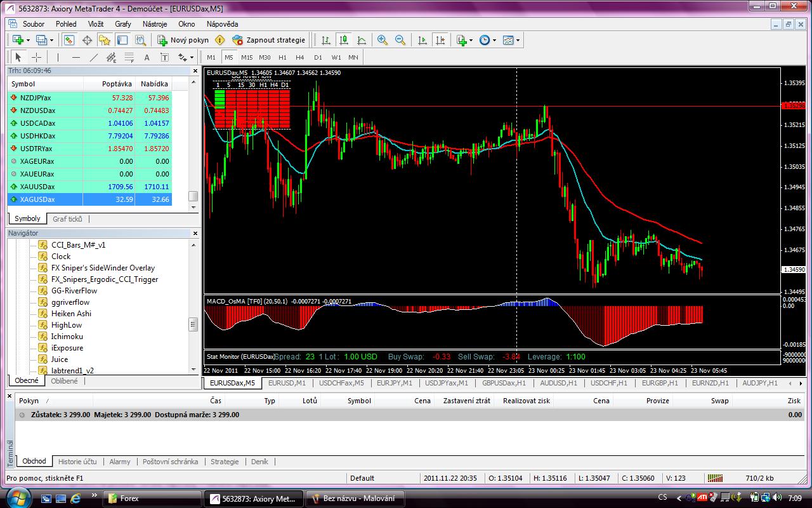Open the Vložit menu
The width and height of the screenshot is (812, 508).
pos(96,23)
